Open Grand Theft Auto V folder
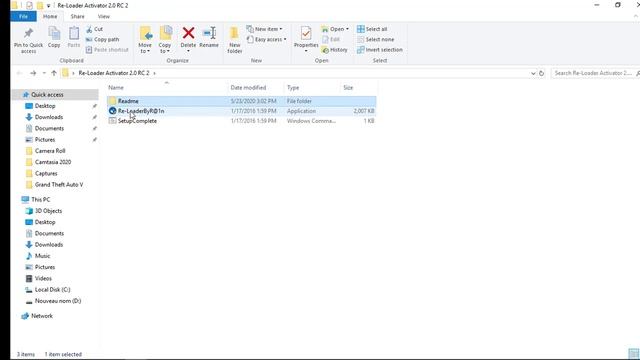Screen dimensions: 640x360 click(59, 185)
